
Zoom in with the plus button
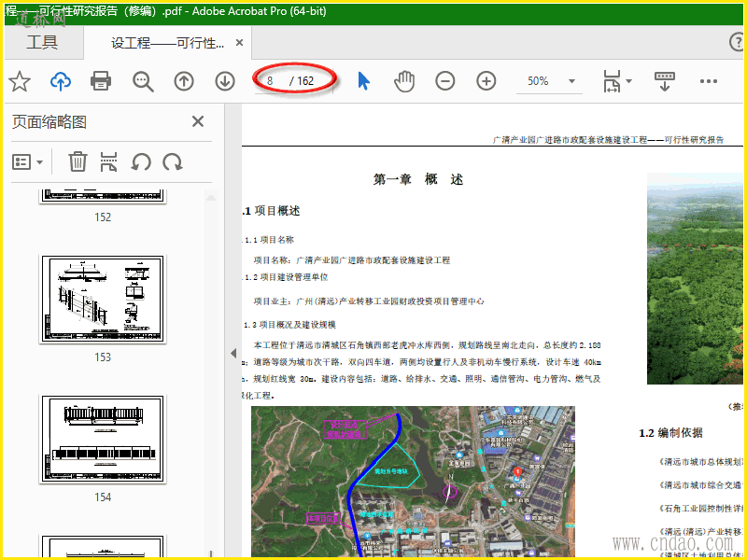point(486,81)
